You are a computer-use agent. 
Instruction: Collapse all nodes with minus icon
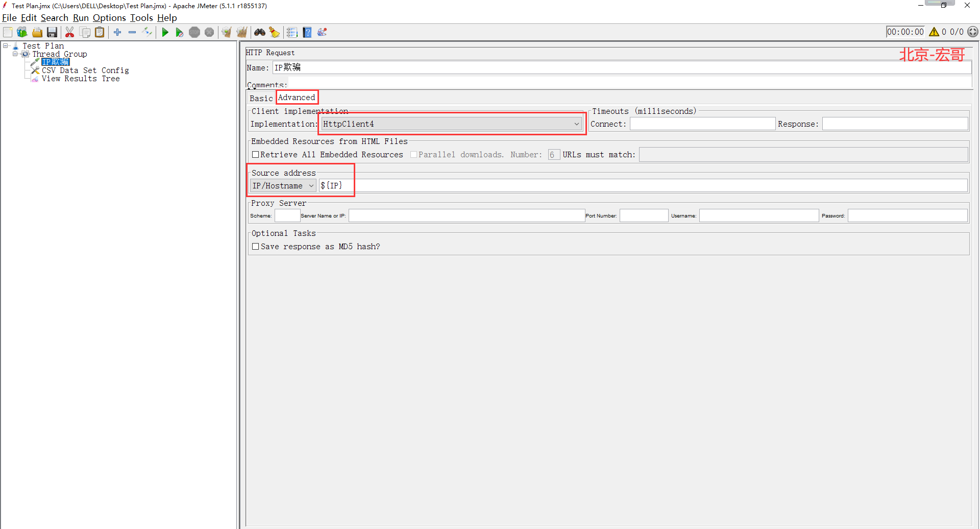(x=132, y=32)
